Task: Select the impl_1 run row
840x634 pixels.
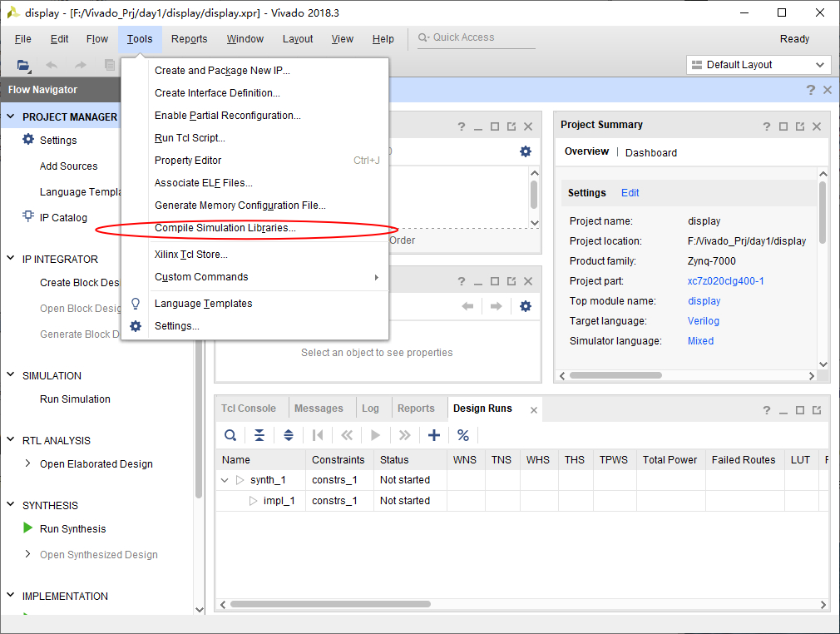Action: [522, 501]
